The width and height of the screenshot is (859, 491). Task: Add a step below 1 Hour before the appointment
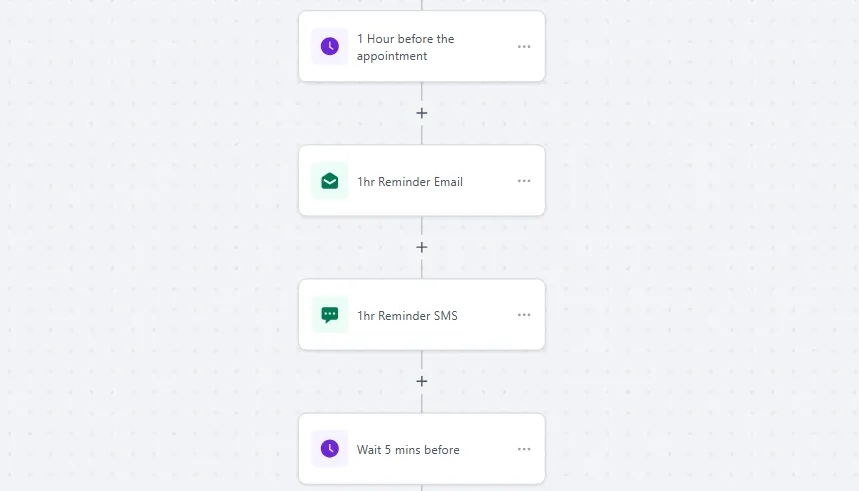coord(422,113)
